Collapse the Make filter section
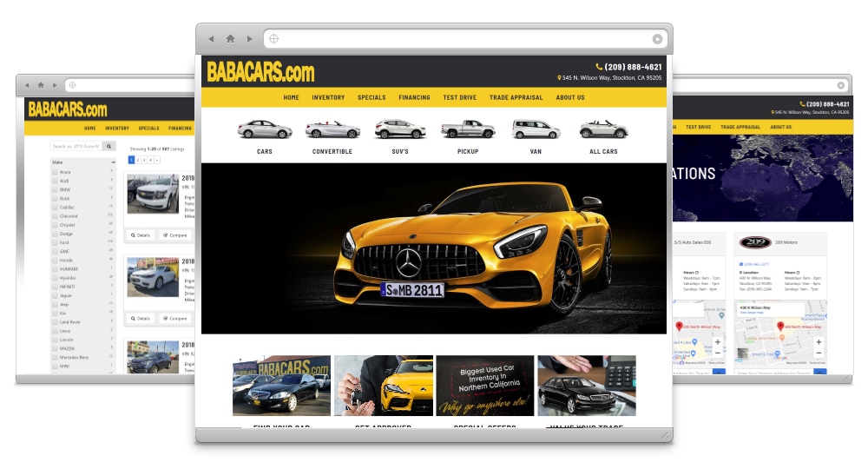The image size is (868, 469). click(x=113, y=162)
